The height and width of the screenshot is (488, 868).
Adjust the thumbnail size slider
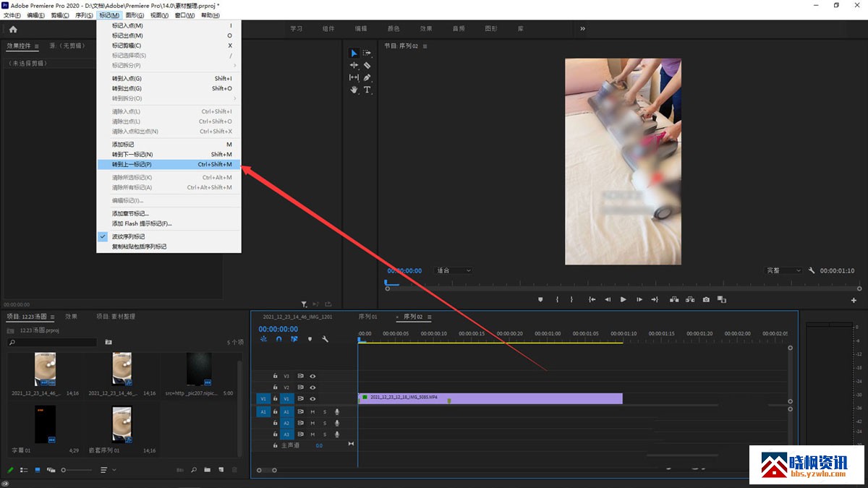77,470
